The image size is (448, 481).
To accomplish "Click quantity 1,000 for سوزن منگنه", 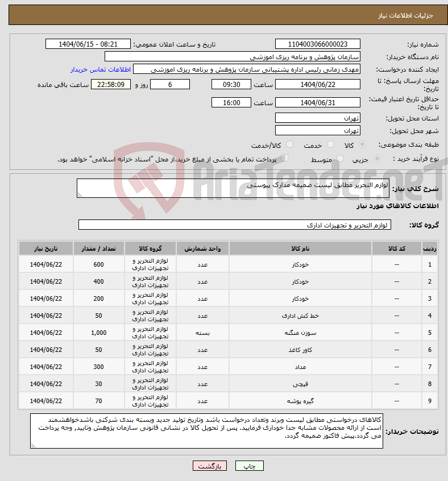I will click(x=98, y=333).
